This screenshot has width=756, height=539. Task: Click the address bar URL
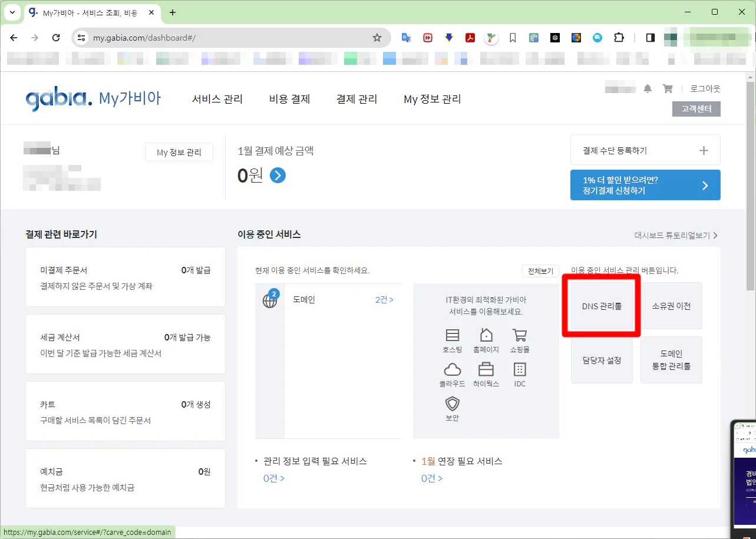click(x=144, y=38)
